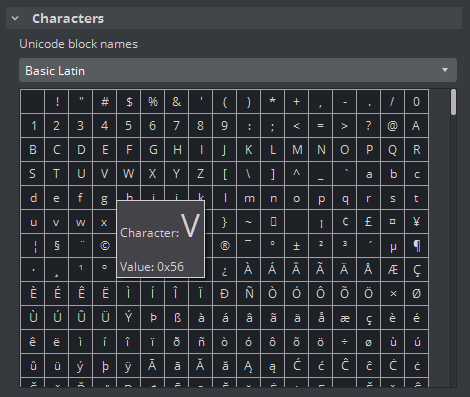
Task: Select the micro µ character cell
Action: click(392, 246)
